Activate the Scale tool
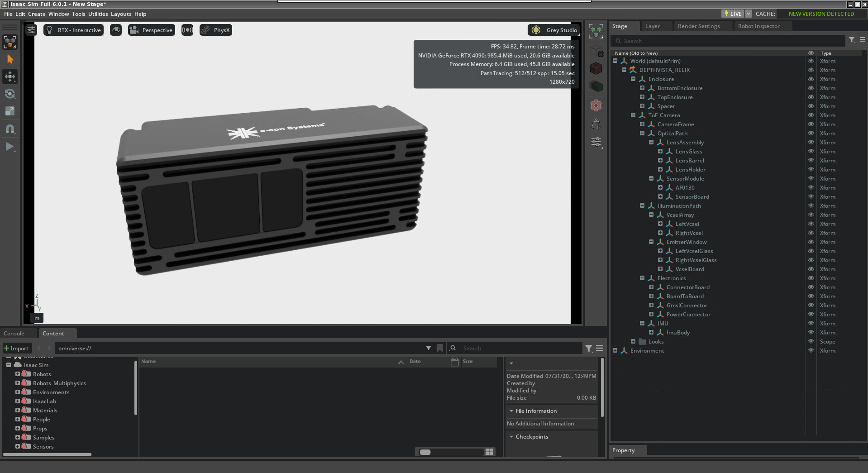This screenshot has width=868, height=473. (x=10, y=111)
